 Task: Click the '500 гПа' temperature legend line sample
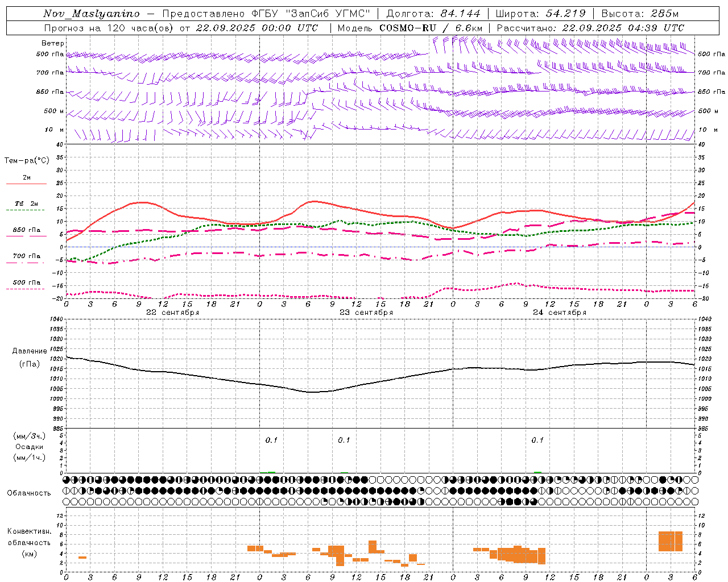(26, 289)
